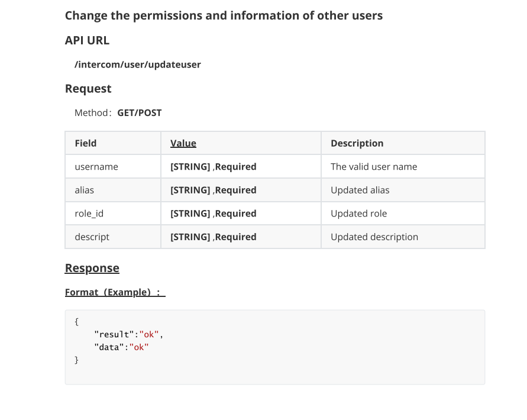The height and width of the screenshot is (420, 527).
Task: Click the Request heading
Action: [x=88, y=89]
